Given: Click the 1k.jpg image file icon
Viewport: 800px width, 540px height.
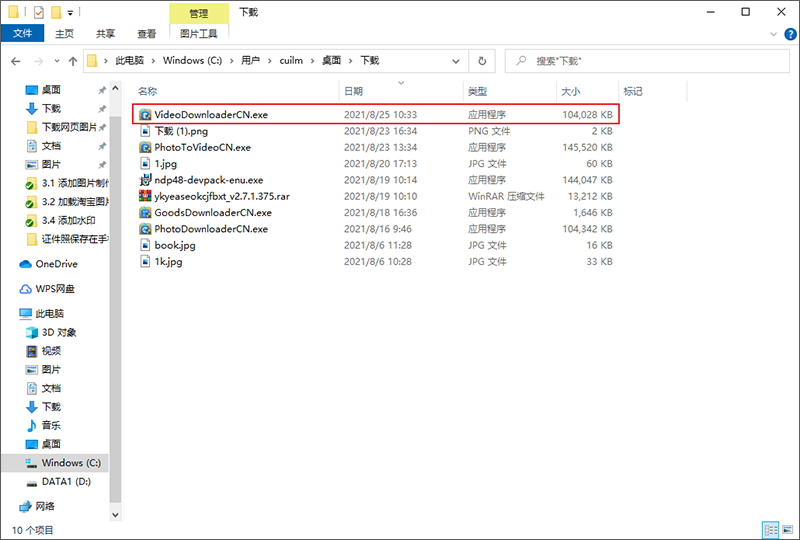Looking at the screenshot, I should 145,261.
